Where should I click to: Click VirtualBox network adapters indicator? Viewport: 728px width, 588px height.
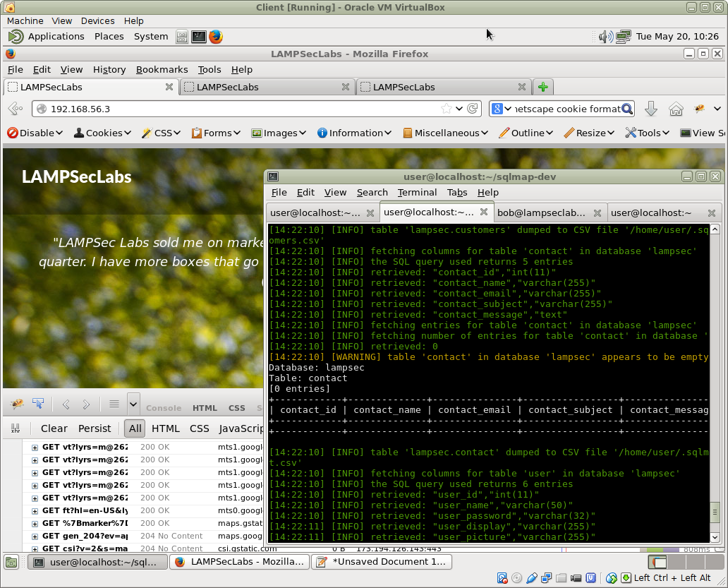tap(547, 578)
